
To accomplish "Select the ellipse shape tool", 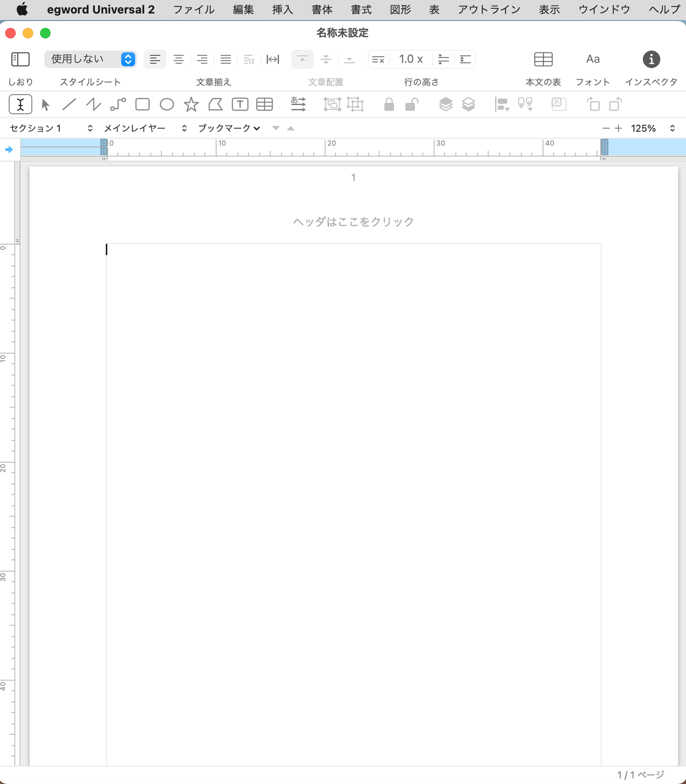I will (167, 104).
